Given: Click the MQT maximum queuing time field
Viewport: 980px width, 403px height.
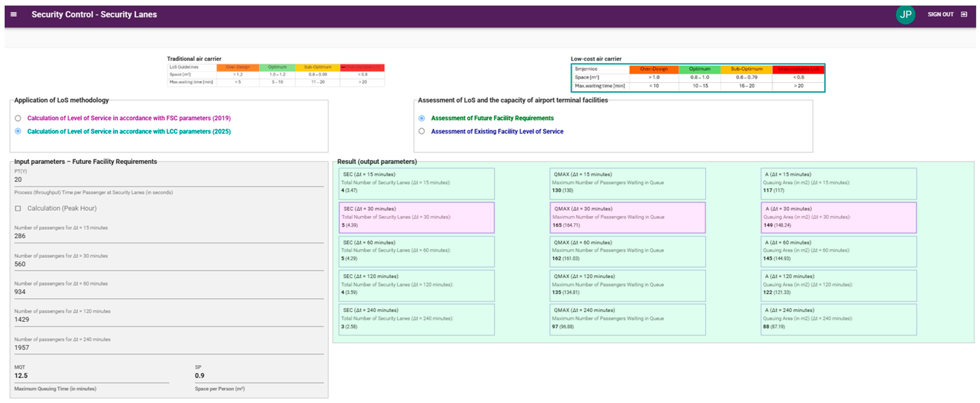Looking at the screenshot, I should pyautogui.click(x=91, y=376).
